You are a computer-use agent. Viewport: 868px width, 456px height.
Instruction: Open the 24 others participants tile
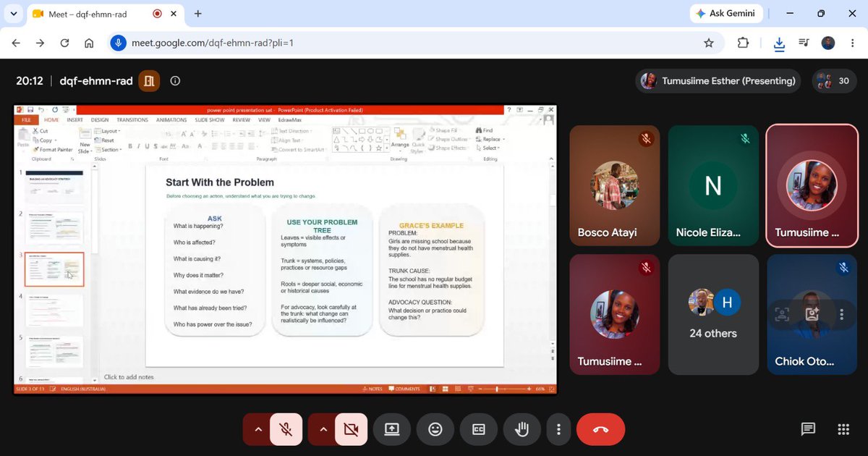[713, 314]
